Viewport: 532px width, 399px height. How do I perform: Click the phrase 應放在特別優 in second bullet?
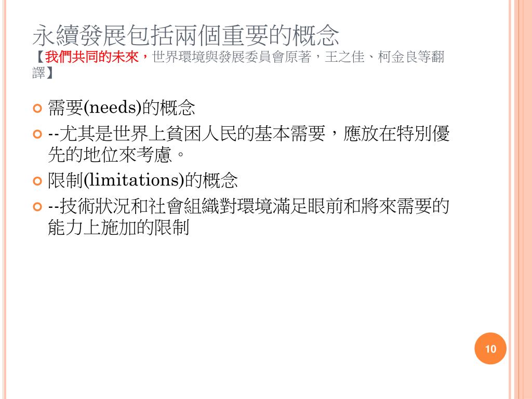point(396,134)
